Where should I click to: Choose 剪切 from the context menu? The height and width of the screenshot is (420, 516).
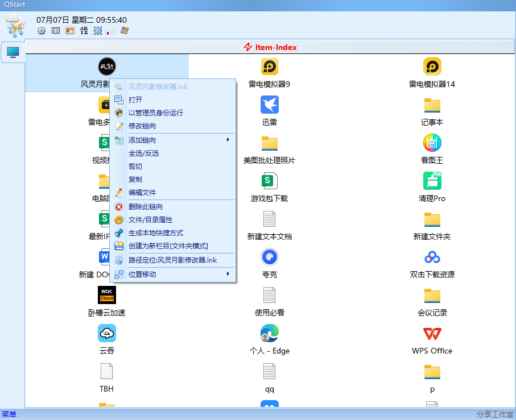click(x=173, y=167)
